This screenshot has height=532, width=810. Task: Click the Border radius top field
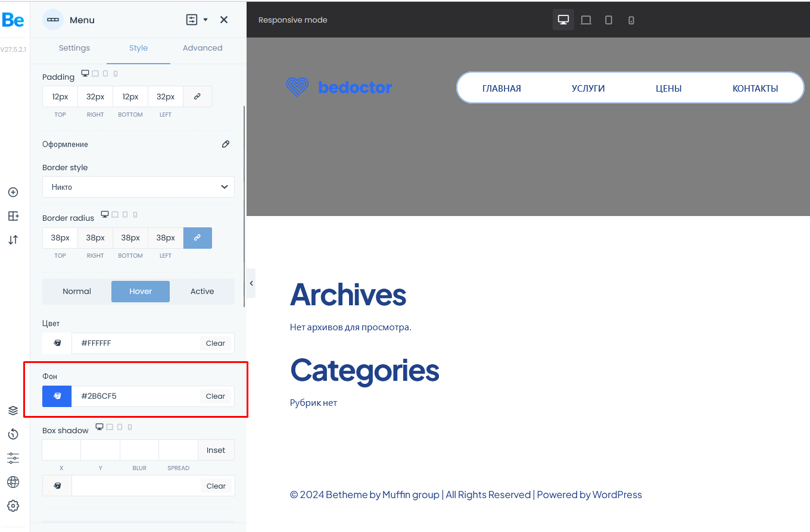pos(60,237)
